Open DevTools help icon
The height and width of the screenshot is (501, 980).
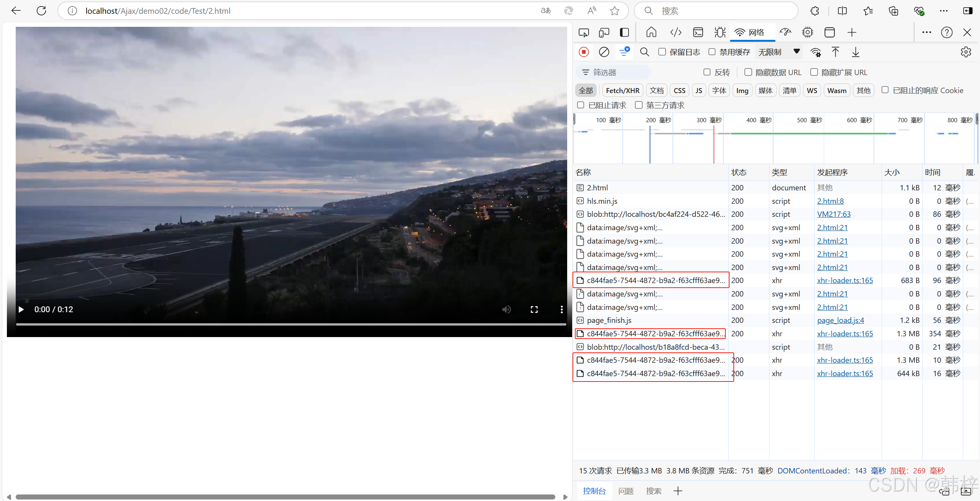[947, 33]
